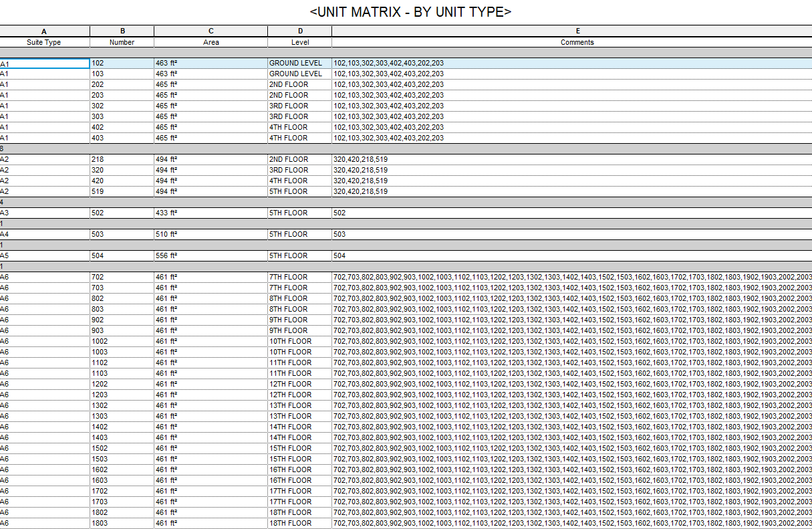Select unit number 403 cell
Screen dimensions: 812x529
[x=122, y=138]
